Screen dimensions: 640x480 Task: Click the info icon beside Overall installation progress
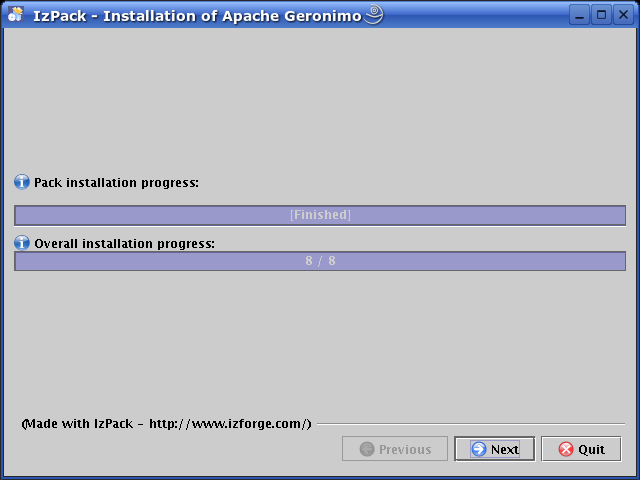(x=22, y=243)
